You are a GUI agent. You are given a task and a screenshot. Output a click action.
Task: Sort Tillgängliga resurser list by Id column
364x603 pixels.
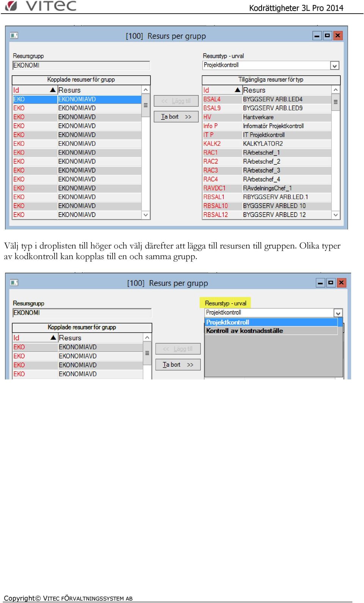click(222, 90)
